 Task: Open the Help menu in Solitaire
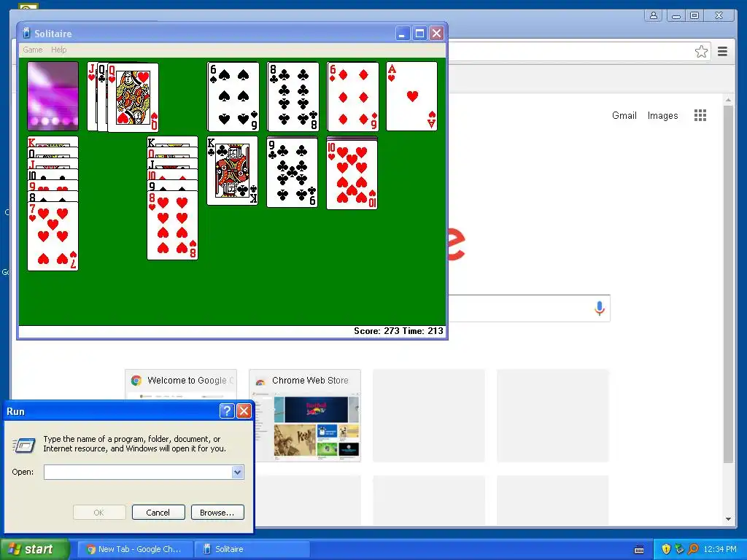(58, 50)
